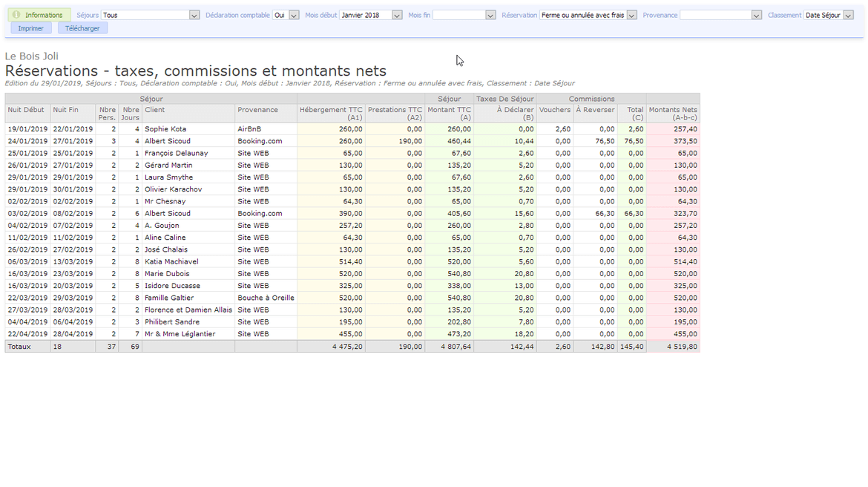Click the Montants Nets column header

click(673, 113)
